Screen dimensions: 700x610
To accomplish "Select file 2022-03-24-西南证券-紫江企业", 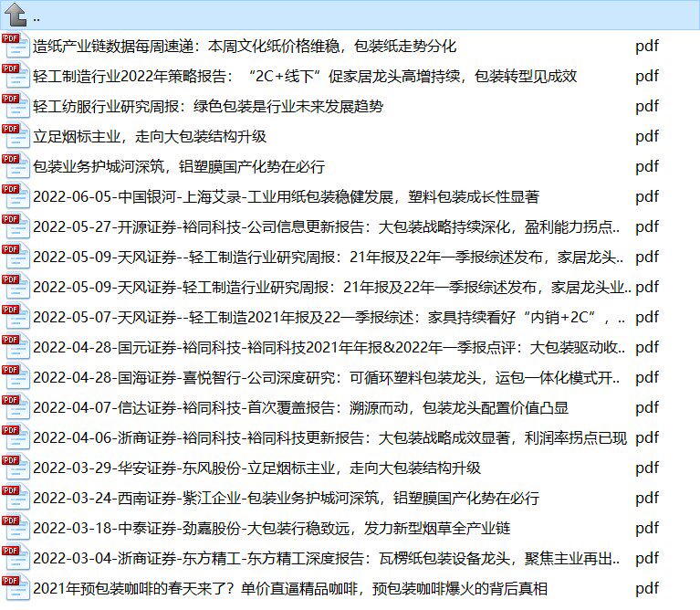I will (287, 499).
